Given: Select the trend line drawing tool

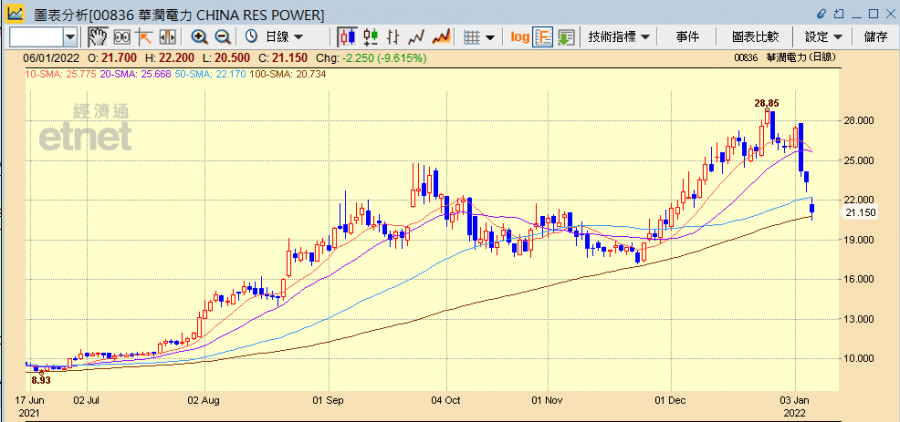Looking at the screenshot, I should tap(144, 37).
